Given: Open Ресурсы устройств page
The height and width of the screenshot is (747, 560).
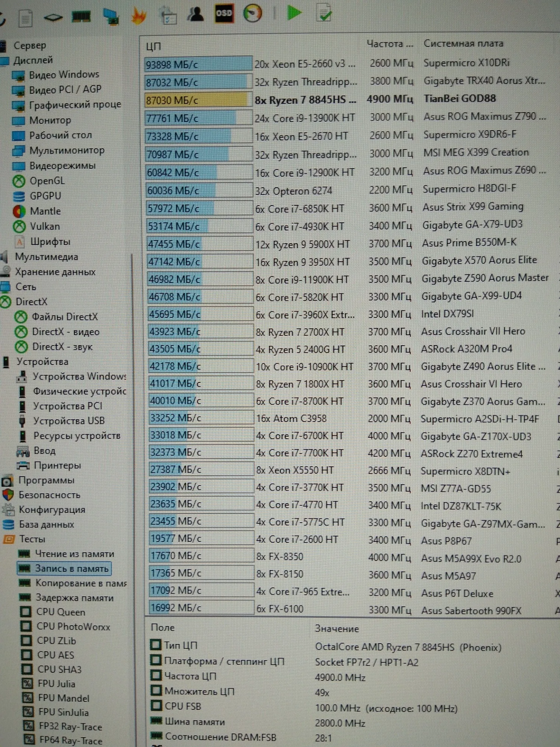Looking at the screenshot, I should click(x=77, y=436).
